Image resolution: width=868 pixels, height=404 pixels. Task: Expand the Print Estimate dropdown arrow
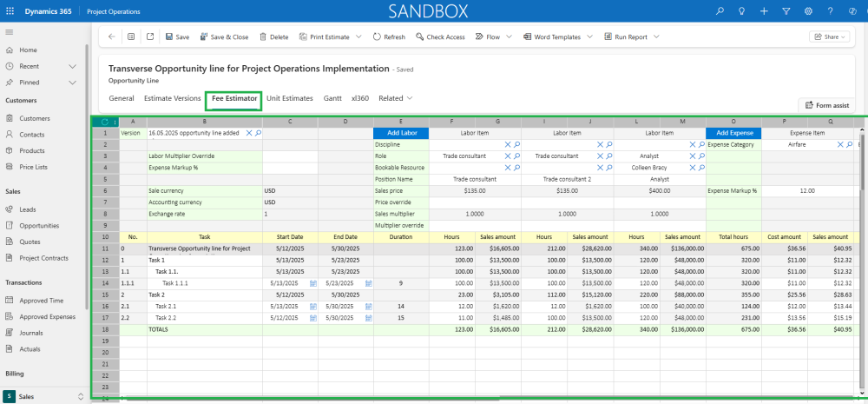[359, 37]
